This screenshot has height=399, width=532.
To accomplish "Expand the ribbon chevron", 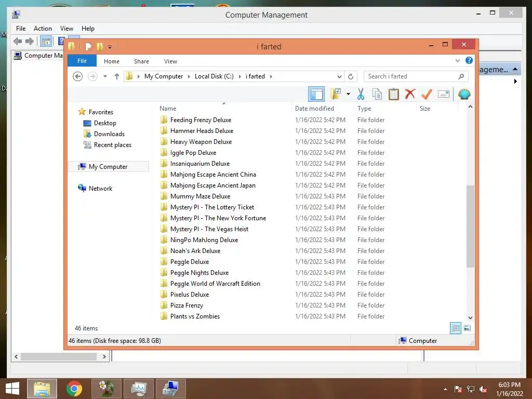I will coord(457,60).
